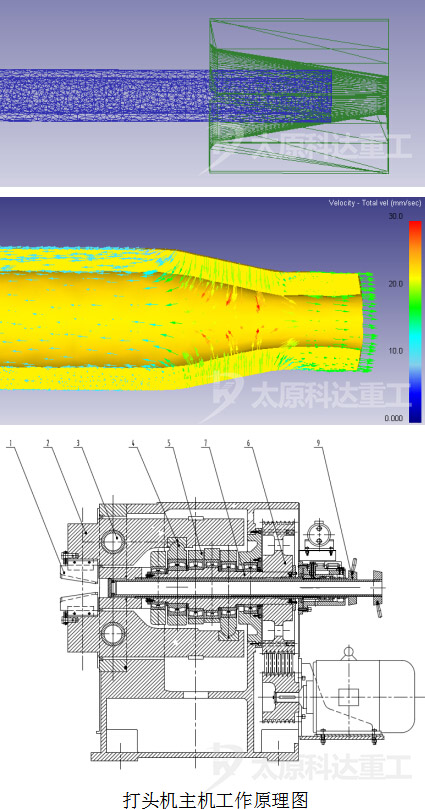Click the green wireframe die mesh
425x810 pixels.
(299, 96)
